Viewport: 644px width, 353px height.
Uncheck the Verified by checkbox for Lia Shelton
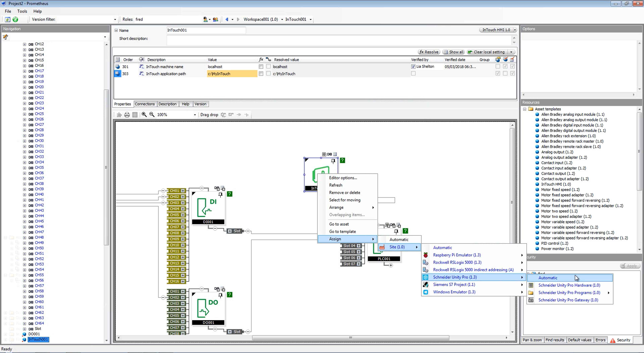(x=413, y=66)
